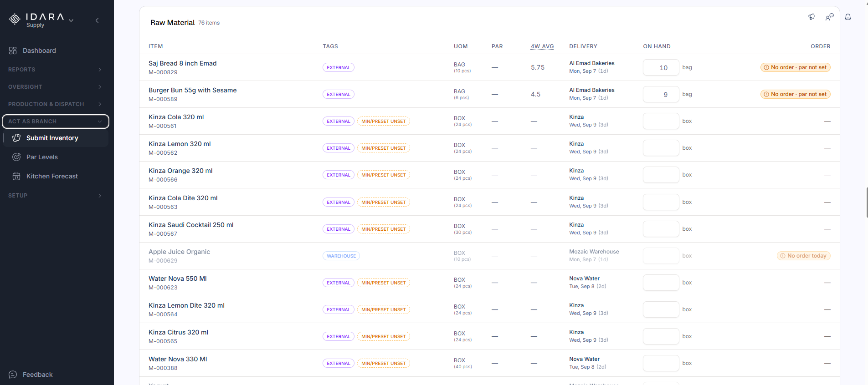Expand the Setup section
The image size is (868, 385).
pyautogui.click(x=56, y=195)
